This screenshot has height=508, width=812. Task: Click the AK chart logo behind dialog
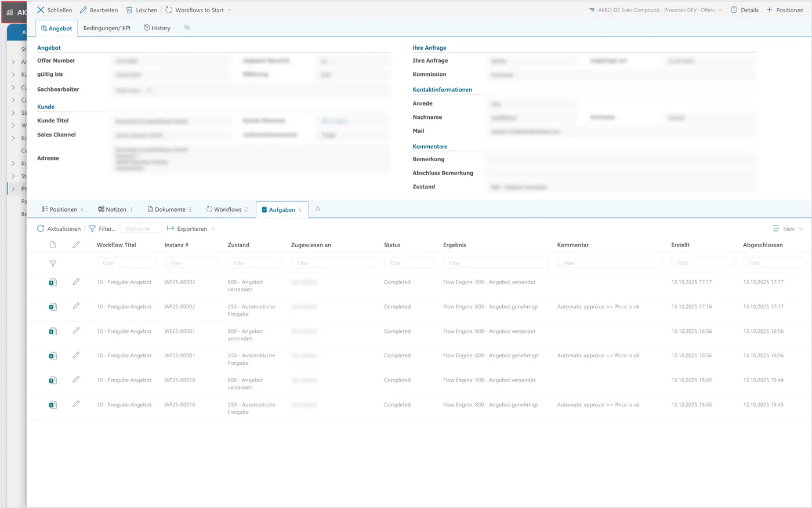[9, 12]
